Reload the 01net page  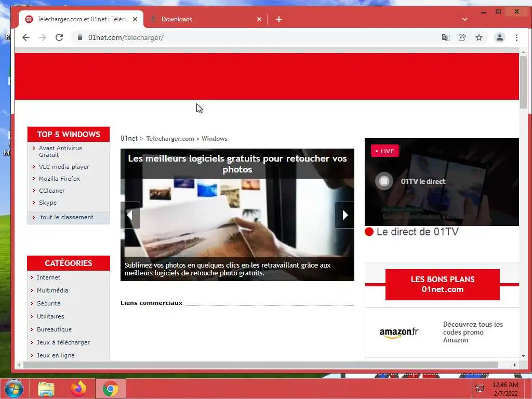pos(59,37)
